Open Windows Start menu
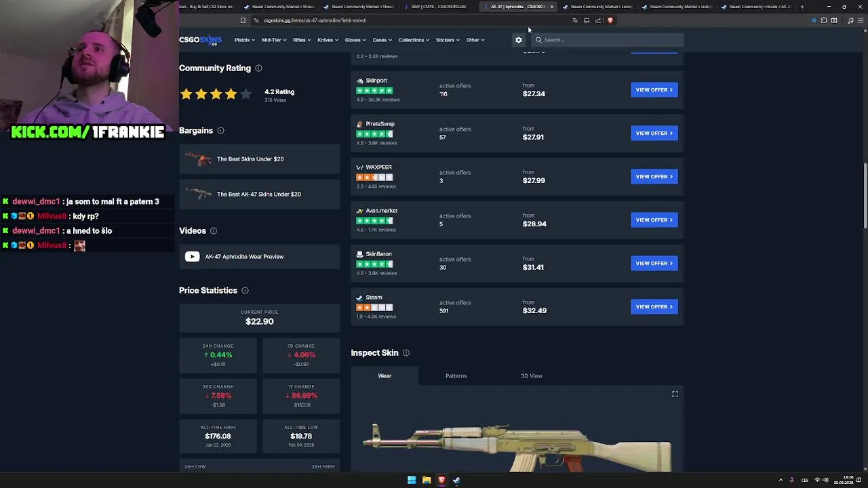The image size is (868, 488). point(412,480)
